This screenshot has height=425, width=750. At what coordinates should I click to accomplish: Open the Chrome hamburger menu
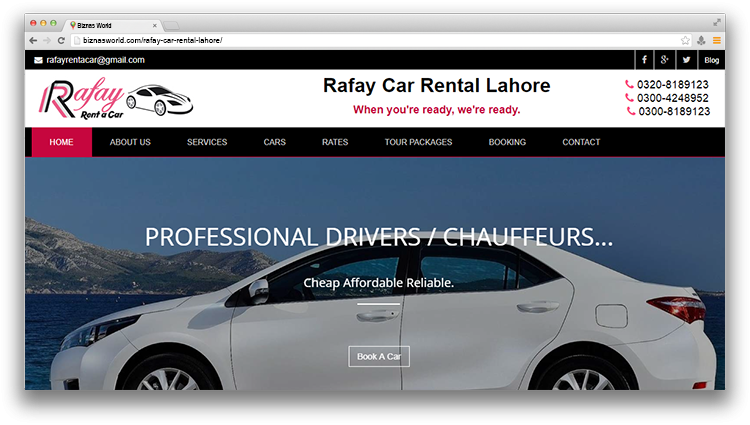tap(717, 41)
